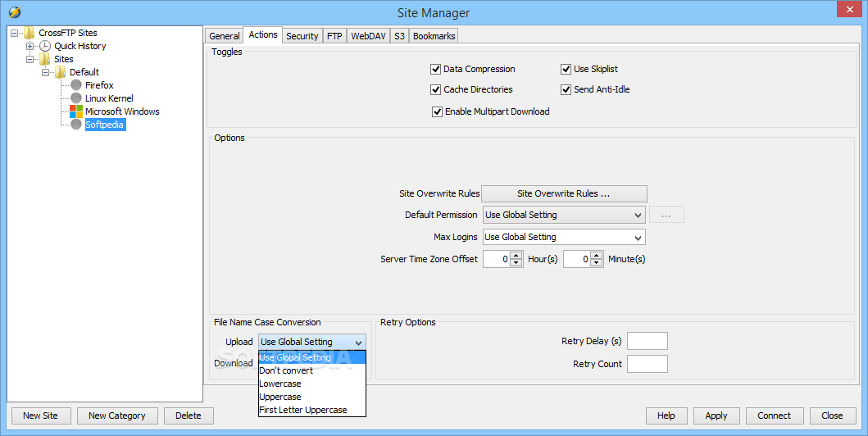Click the New Site button
Screen dimensions: 868x436
point(40,416)
